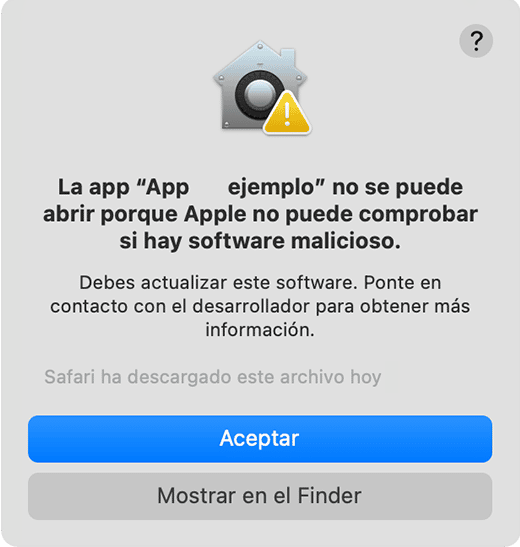Image resolution: width=520 pixels, height=547 pixels.
Task: Click the bold headline about software malicioso
Action: click(x=260, y=214)
